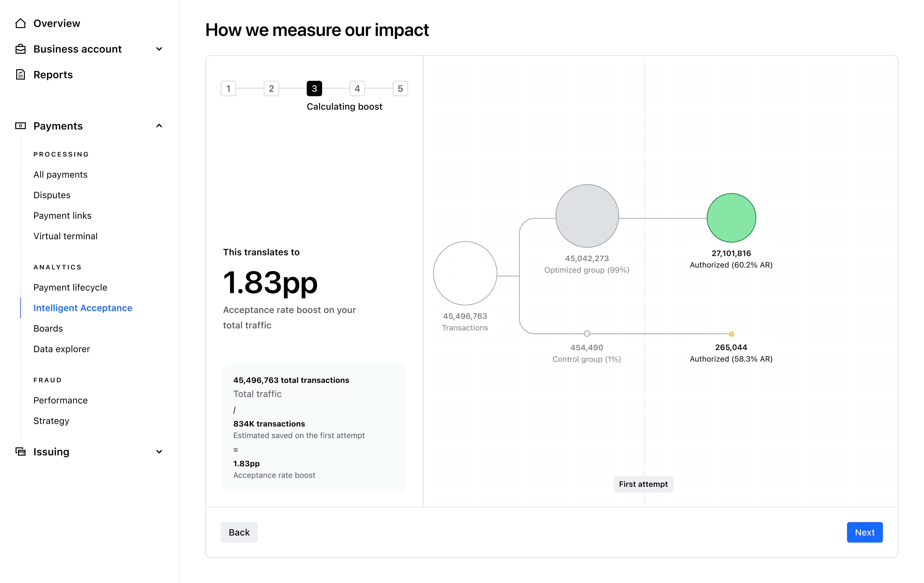Collapse the Payments section chevron
The height and width of the screenshot is (583, 924).
point(159,126)
